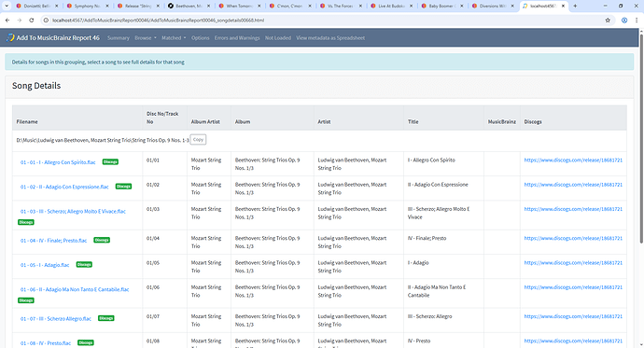This screenshot has height=348, width=644.
Task: Expand the Browse dropdown menu
Action: tap(146, 37)
